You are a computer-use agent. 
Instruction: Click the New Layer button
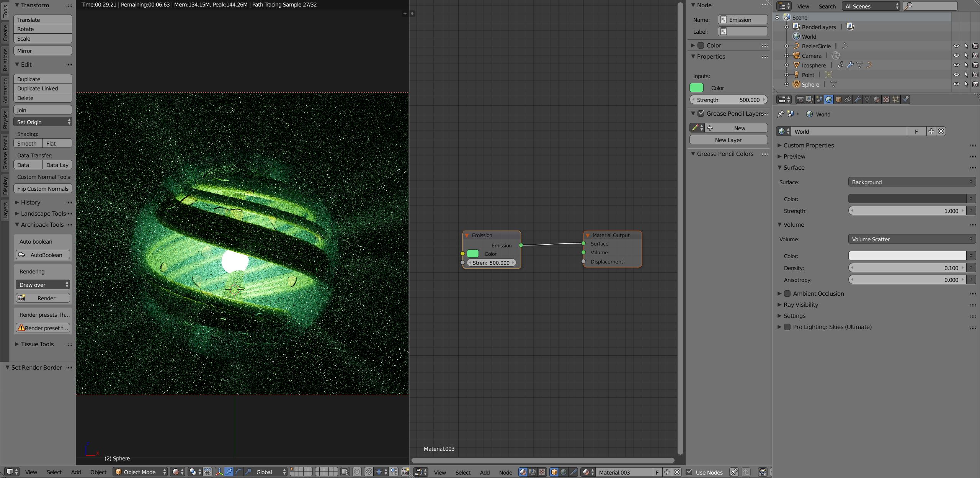coord(728,140)
